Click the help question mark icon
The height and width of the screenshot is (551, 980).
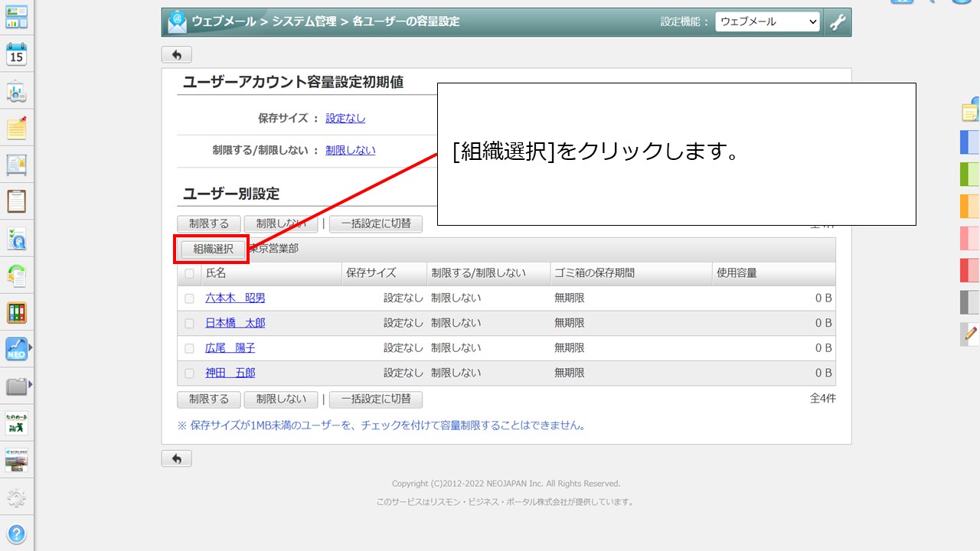click(x=16, y=533)
